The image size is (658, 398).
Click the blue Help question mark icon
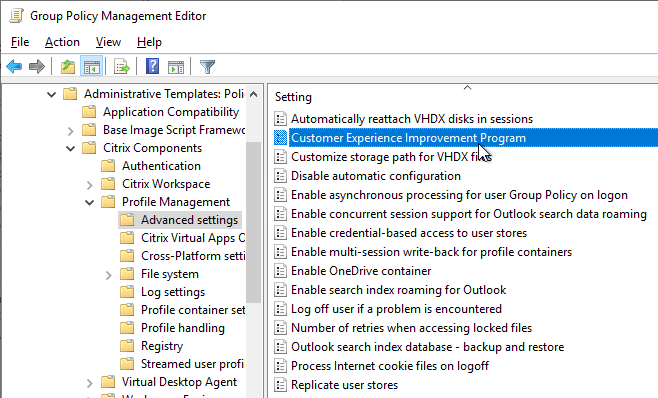pyautogui.click(x=152, y=66)
